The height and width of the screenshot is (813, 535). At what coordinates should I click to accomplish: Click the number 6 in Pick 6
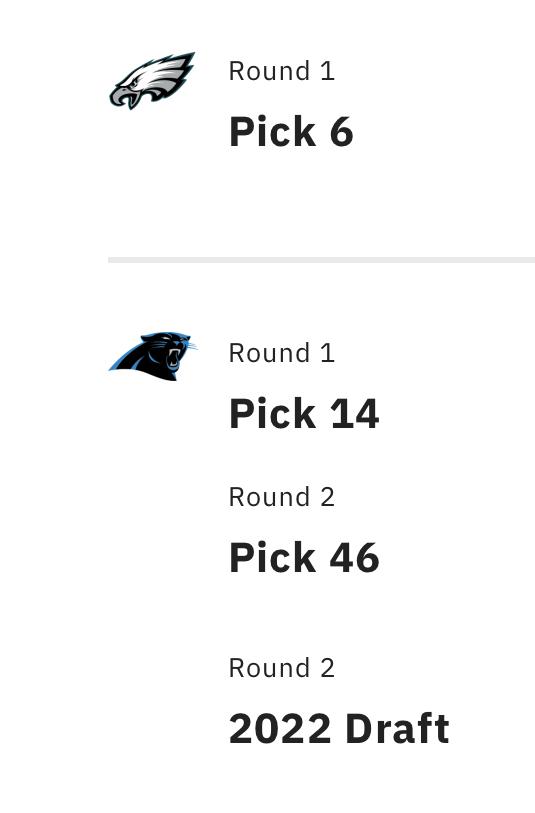(342, 132)
